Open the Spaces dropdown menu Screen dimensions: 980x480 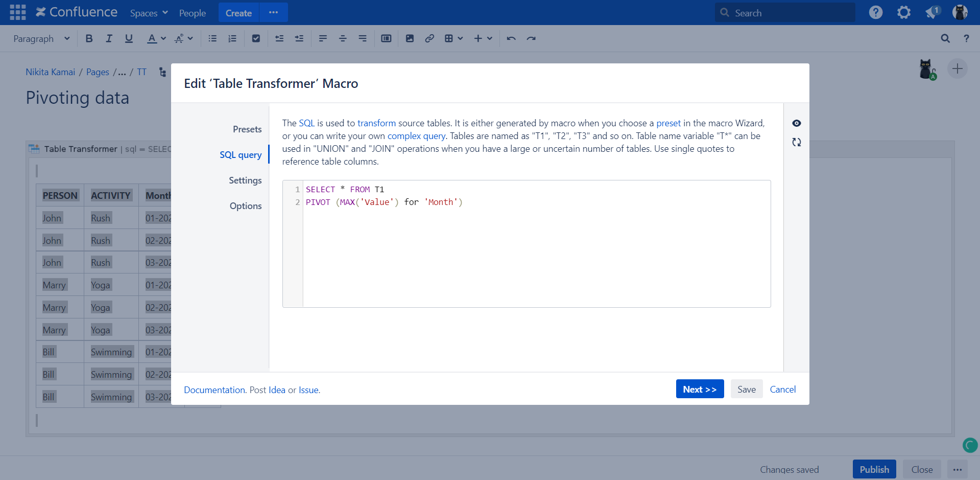[149, 13]
